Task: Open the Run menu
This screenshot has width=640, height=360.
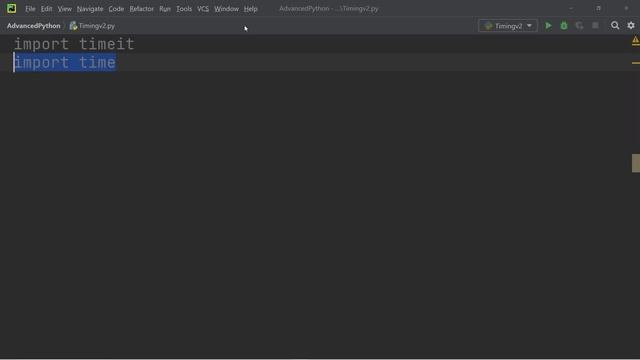Action: pyautogui.click(x=165, y=9)
